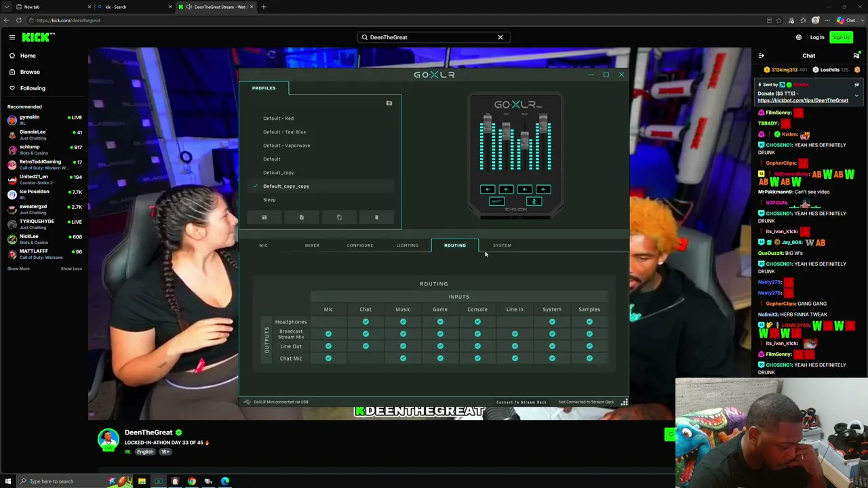Focus the Kick search box containing DeenTheGreat
Screen dimensions: 868x488
click(434, 37)
